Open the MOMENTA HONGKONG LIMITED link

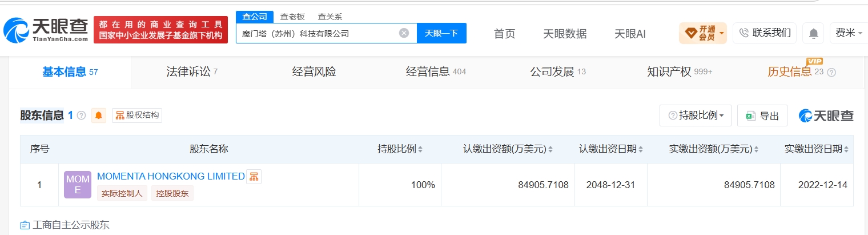[171, 176]
